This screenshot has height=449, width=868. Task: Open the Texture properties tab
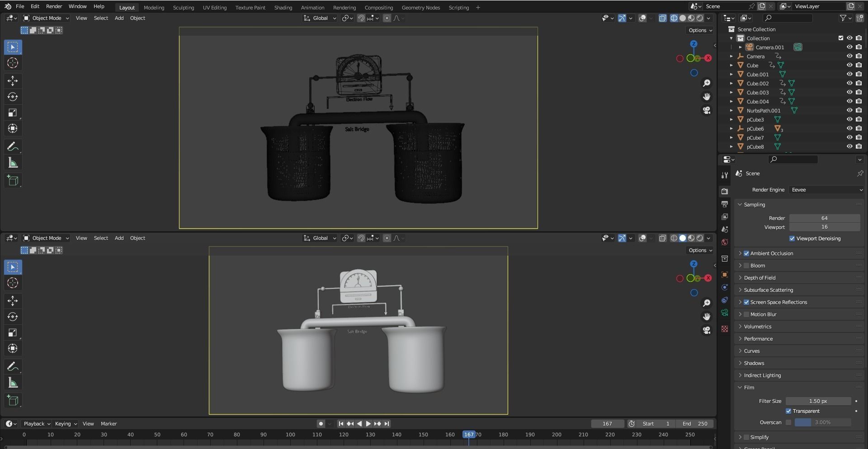click(x=725, y=329)
